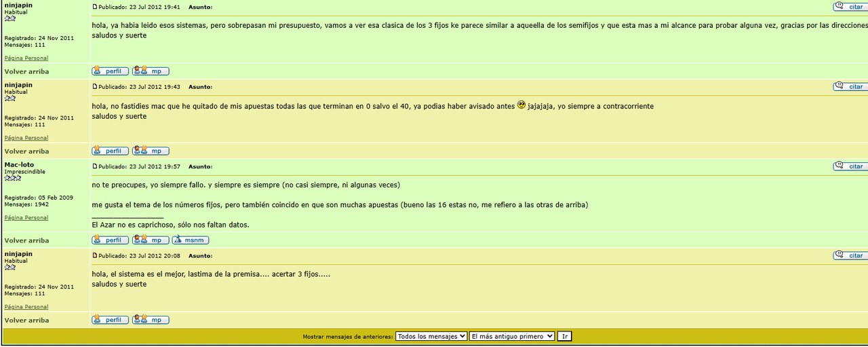Viewport: 868px width, 347px height.
Task: Click Imprescindible rank label
Action: (x=25, y=172)
